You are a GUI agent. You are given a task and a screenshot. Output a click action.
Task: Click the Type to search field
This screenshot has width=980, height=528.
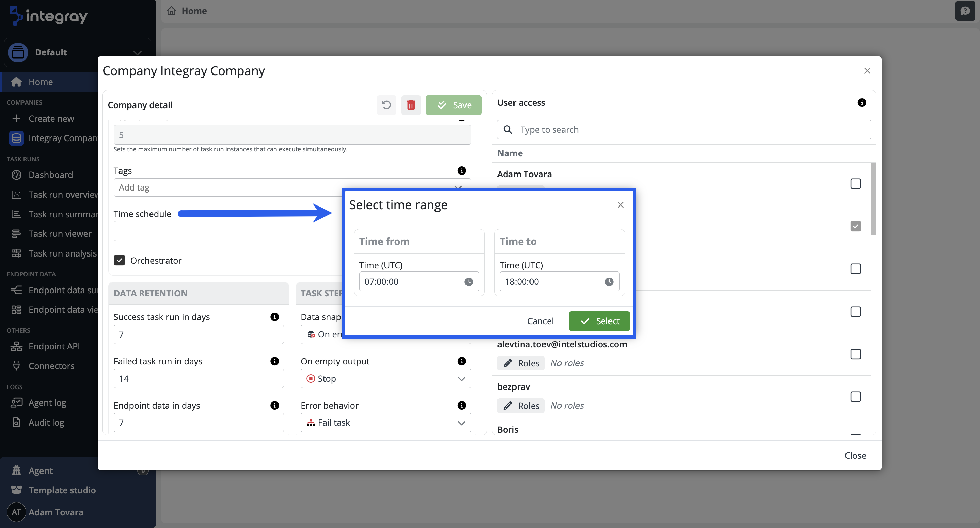[684, 130]
